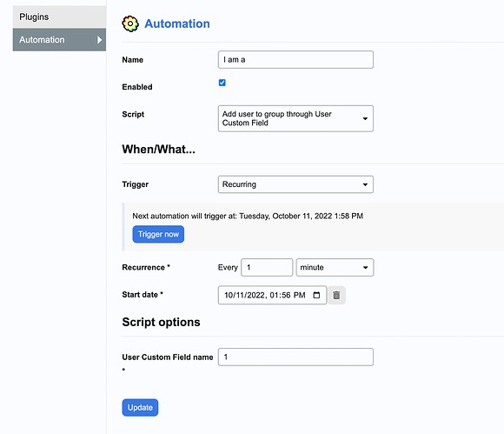504x434 pixels.
Task: Click the Next automation will trigger text
Action: [248, 216]
